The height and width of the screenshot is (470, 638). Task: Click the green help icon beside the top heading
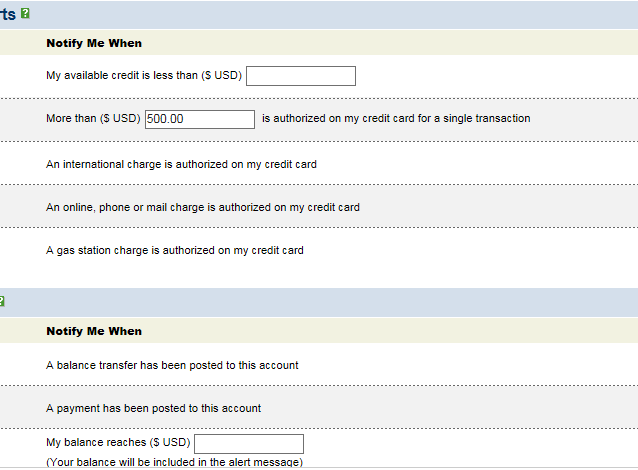(x=25, y=13)
